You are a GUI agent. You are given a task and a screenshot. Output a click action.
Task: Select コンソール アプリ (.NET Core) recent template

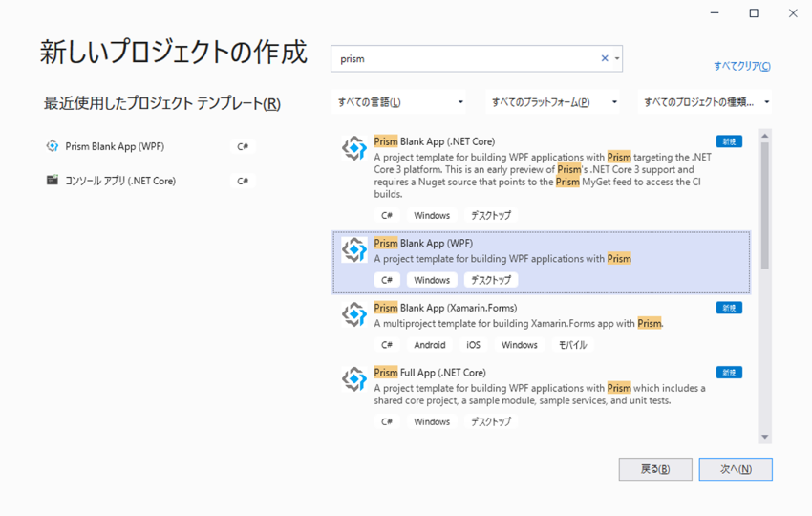click(120, 181)
